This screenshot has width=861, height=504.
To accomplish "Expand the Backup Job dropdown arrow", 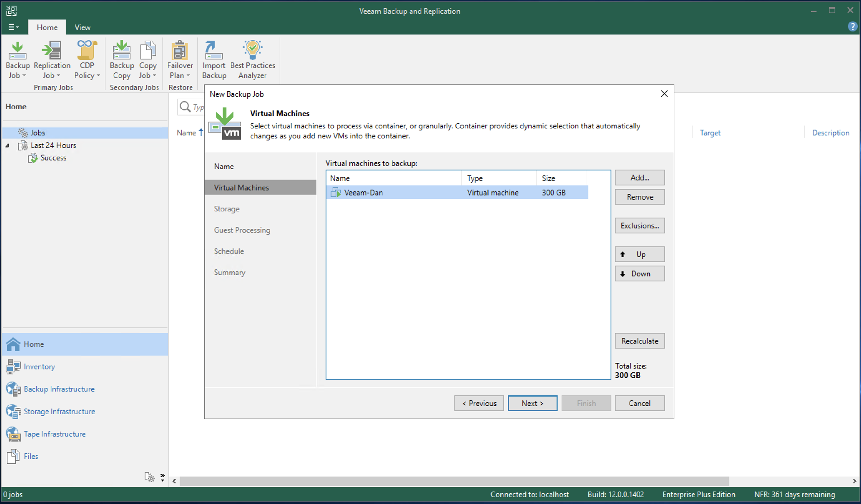I will [24, 75].
